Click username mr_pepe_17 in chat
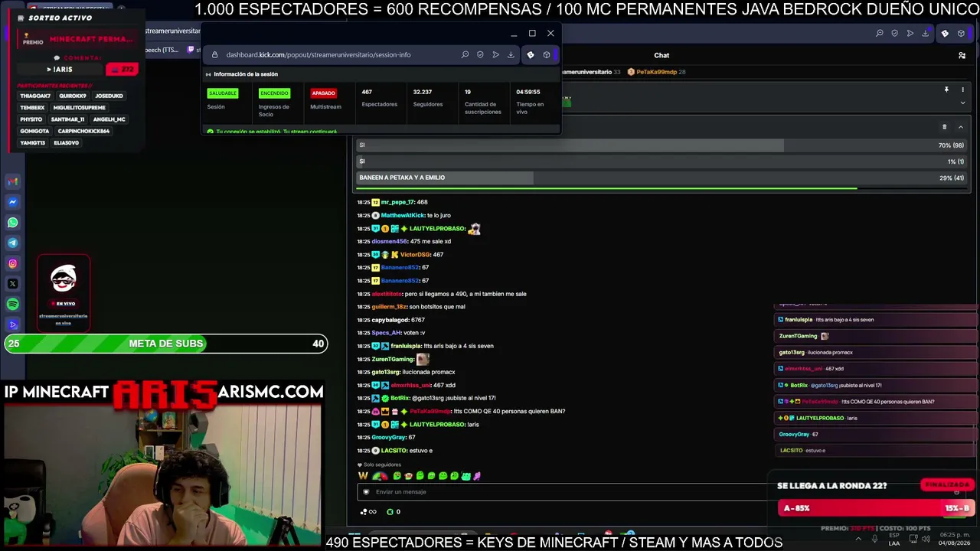 397,202
